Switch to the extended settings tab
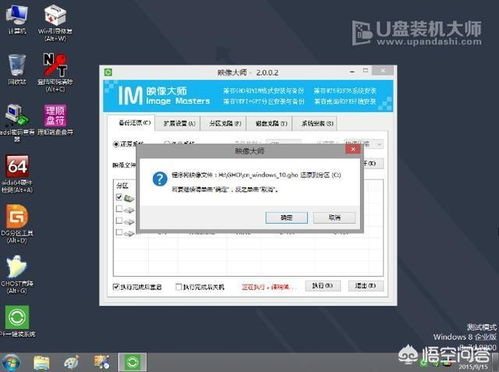 pos(179,123)
